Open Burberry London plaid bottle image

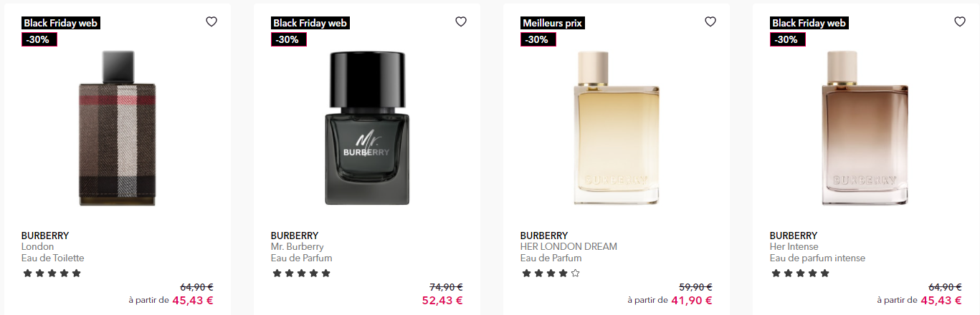coord(118,128)
